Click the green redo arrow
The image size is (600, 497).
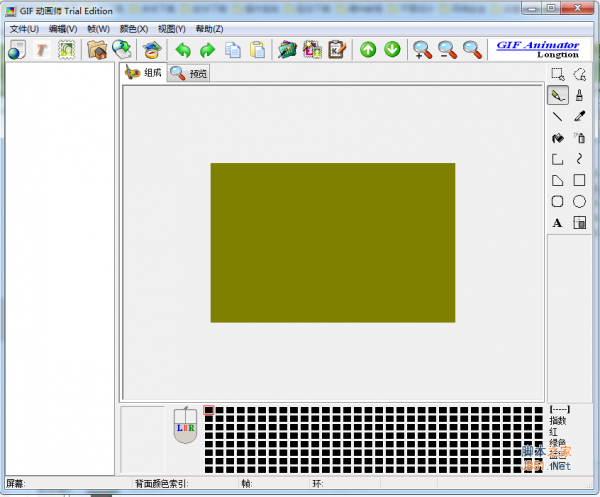207,50
